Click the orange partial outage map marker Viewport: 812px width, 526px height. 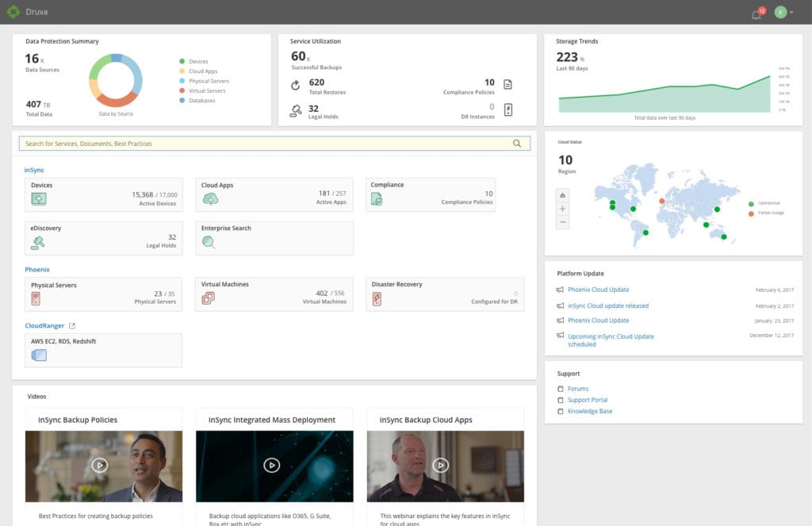662,201
